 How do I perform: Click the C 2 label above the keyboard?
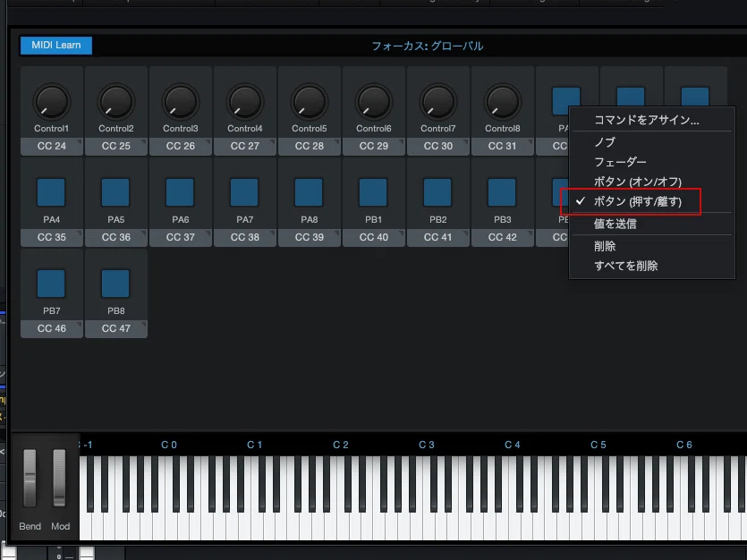tap(341, 445)
